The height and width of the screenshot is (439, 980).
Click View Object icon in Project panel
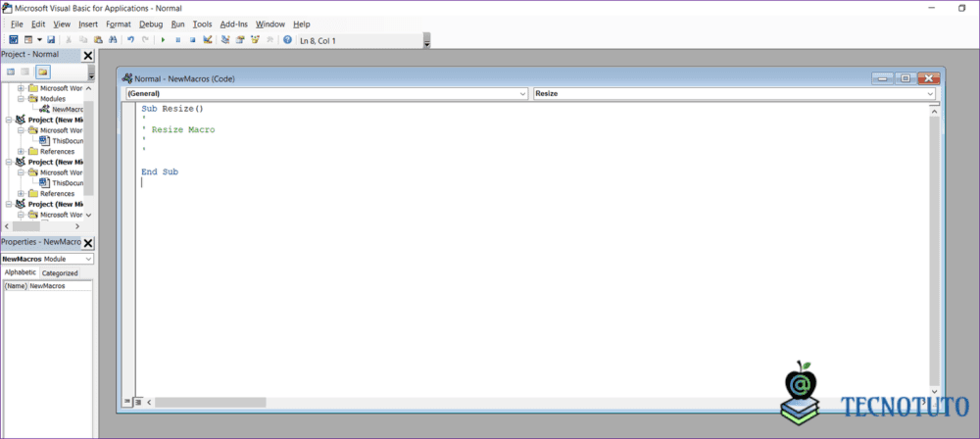(x=25, y=72)
